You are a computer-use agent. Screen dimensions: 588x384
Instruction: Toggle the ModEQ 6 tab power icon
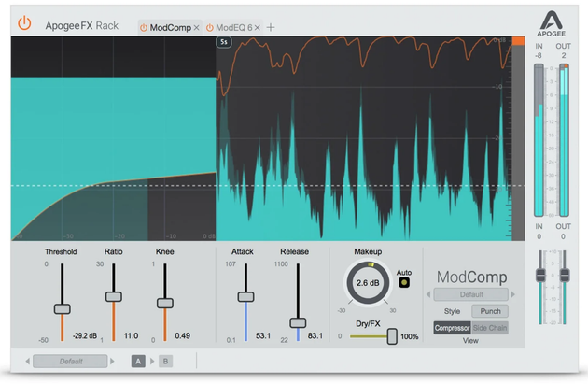point(210,28)
